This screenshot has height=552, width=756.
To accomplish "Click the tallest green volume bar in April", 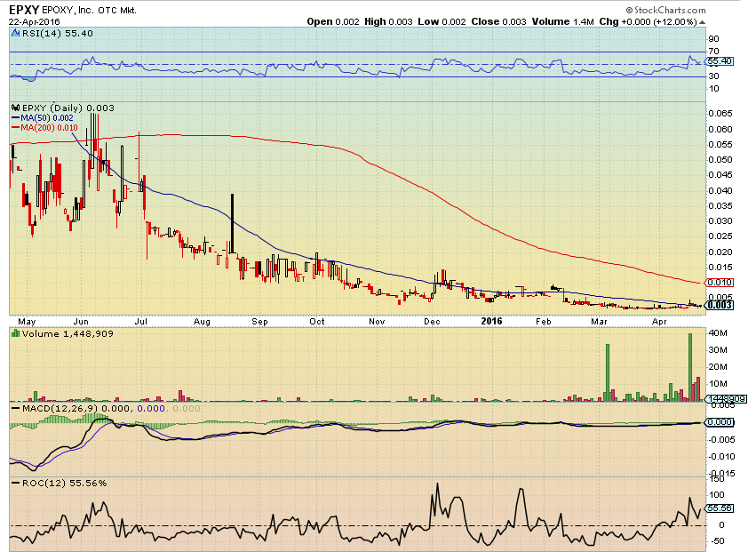I will pyautogui.click(x=690, y=368).
